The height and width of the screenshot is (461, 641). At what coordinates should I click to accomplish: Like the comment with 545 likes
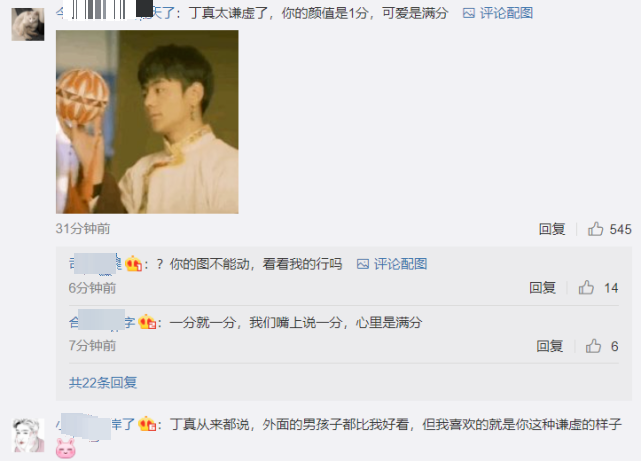point(596,229)
